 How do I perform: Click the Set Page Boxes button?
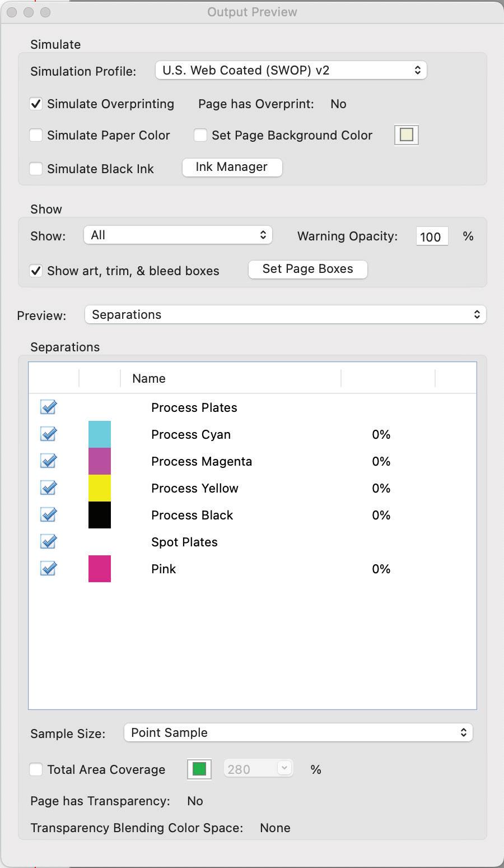307,269
